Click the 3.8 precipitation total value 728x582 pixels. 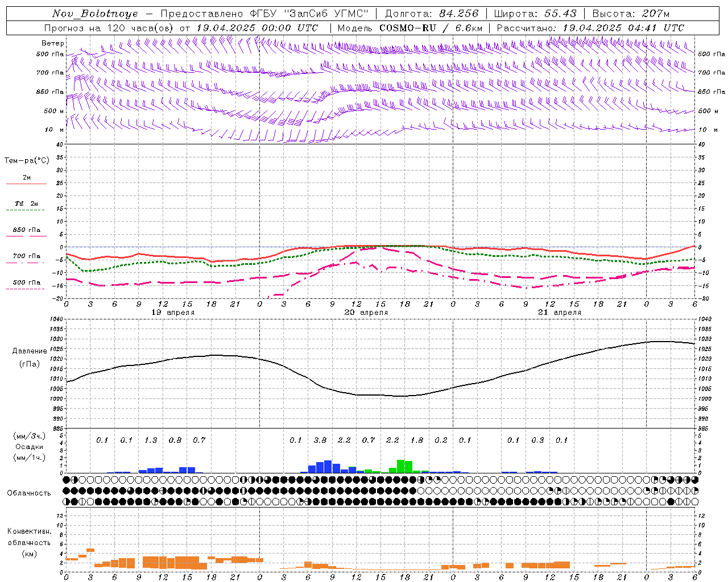pos(320,440)
